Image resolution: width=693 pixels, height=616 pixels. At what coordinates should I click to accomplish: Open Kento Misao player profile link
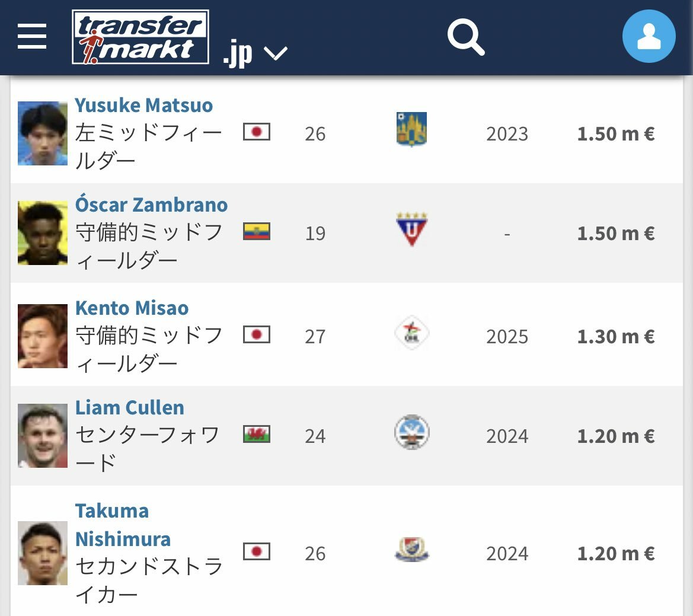pyautogui.click(x=132, y=308)
